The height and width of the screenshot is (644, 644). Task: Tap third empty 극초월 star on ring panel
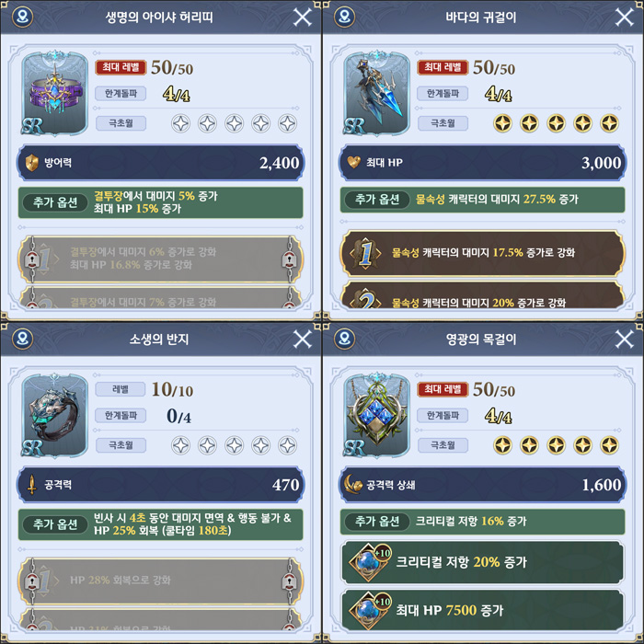234,445
